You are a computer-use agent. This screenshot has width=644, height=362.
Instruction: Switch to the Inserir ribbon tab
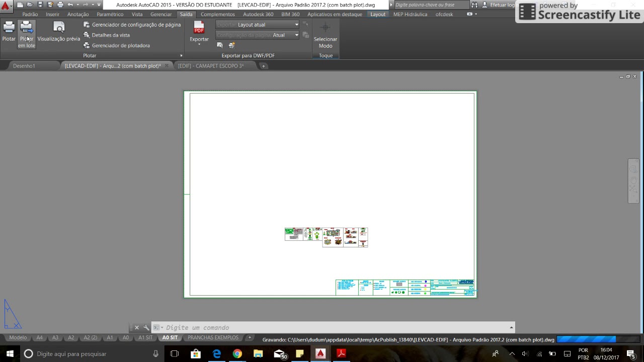[x=52, y=15]
